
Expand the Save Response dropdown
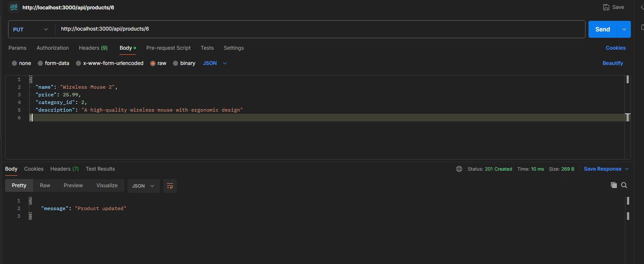click(x=627, y=169)
